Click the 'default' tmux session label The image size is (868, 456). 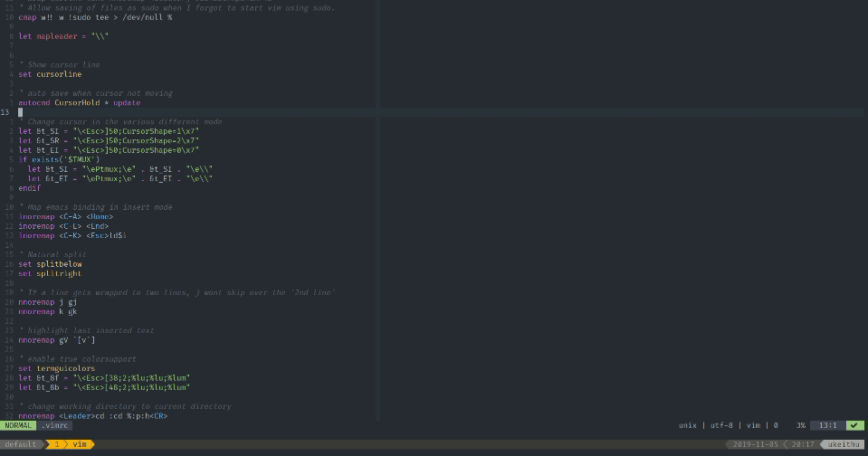coord(21,444)
